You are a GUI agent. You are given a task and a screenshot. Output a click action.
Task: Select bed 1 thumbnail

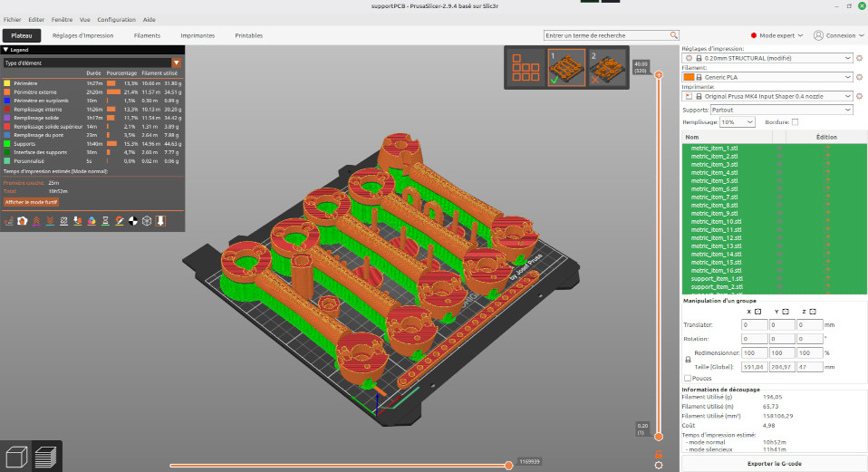(x=566, y=68)
